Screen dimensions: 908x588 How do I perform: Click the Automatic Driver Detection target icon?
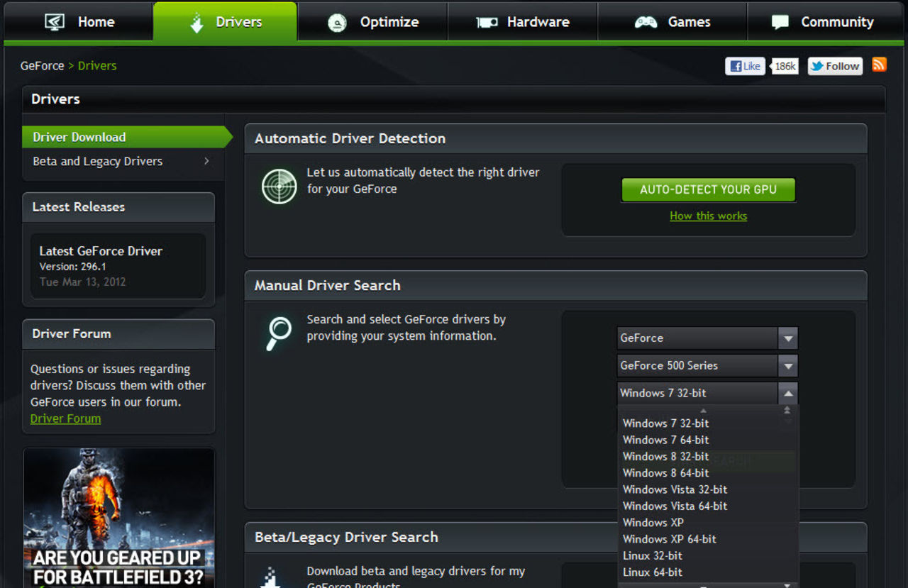[x=279, y=186]
